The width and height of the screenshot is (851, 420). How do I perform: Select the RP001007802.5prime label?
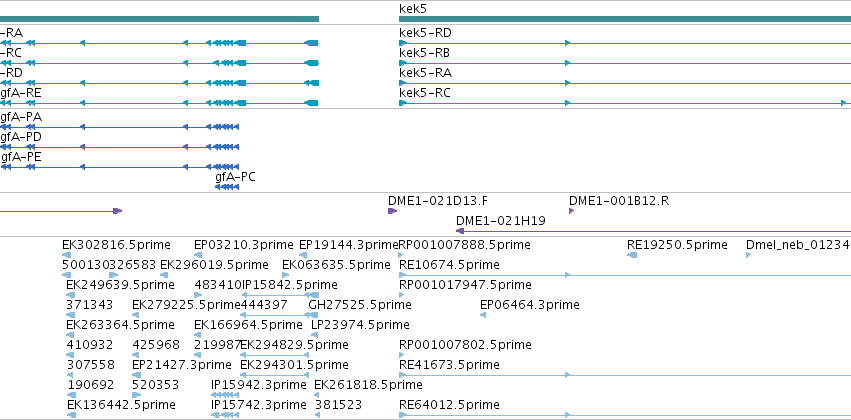465,345
